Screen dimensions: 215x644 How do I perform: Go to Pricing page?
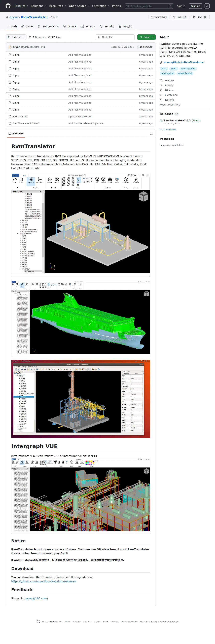(116, 6)
